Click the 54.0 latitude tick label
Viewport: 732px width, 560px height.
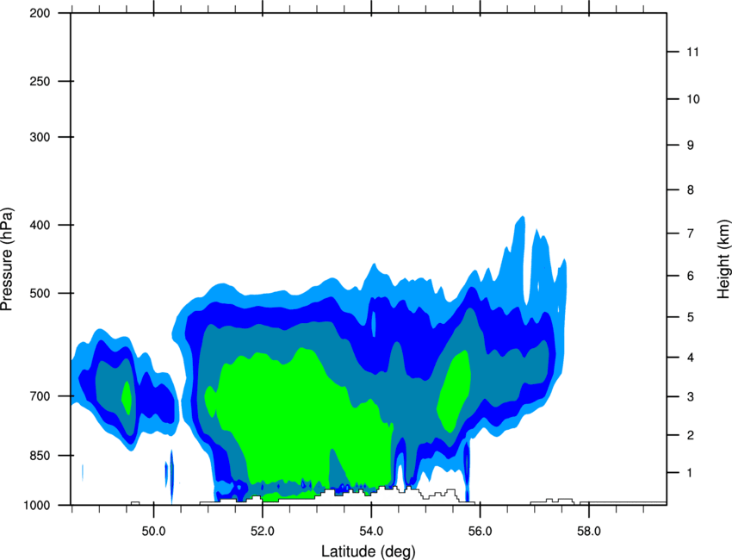[x=371, y=532]
